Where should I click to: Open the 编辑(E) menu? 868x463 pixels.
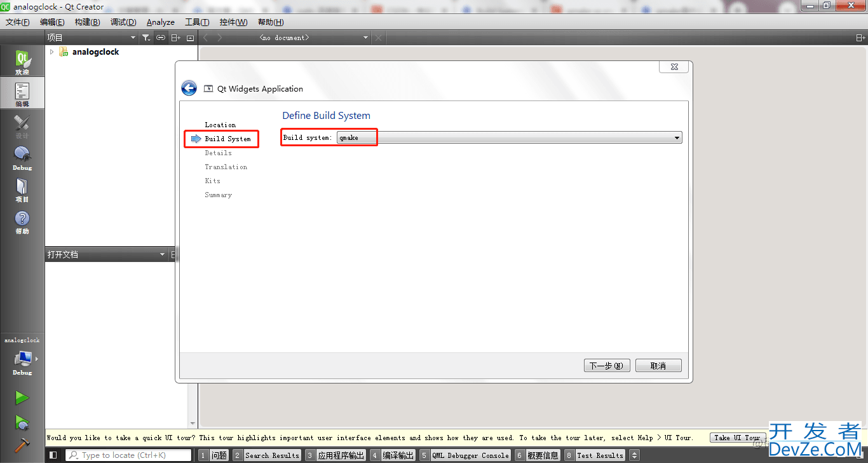click(52, 22)
